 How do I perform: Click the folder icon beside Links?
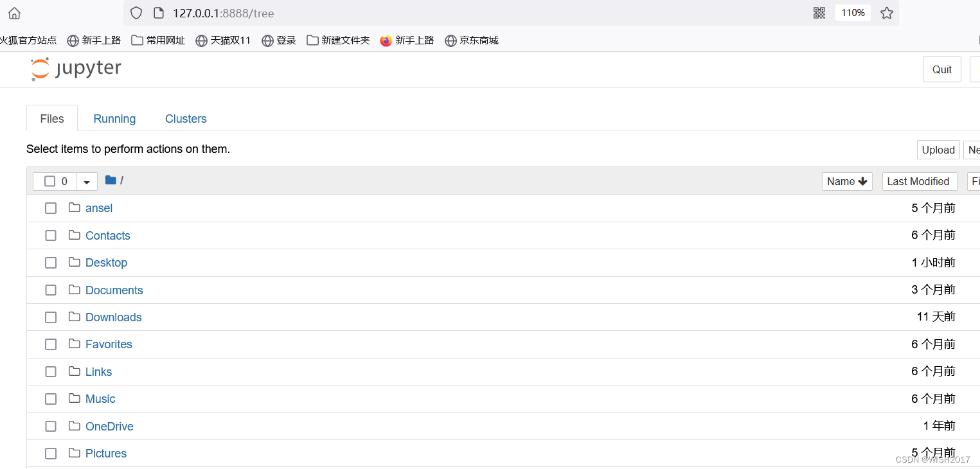pyautogui.click(x=75, y=371)
